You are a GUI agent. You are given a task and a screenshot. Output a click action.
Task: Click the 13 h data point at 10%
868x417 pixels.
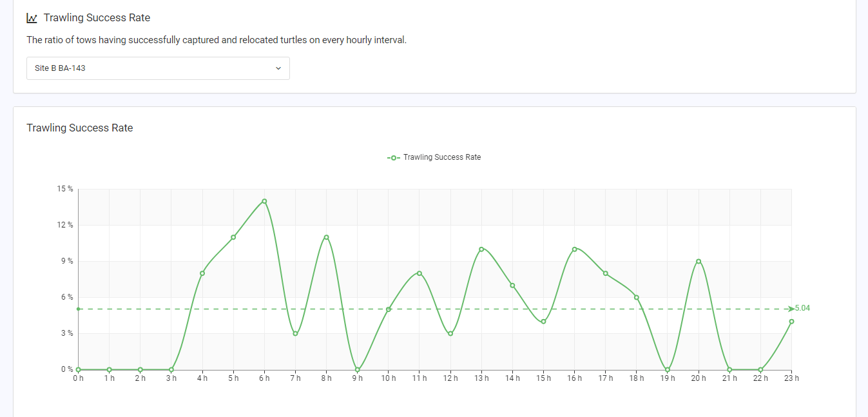click(481, 249)
